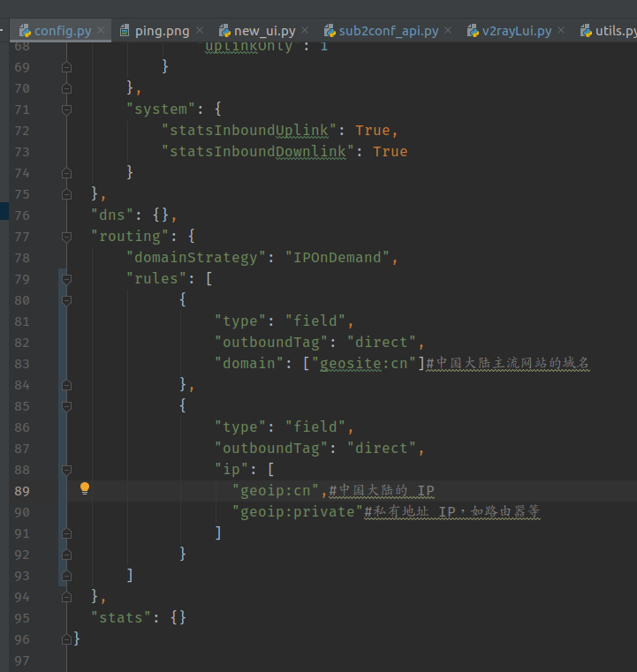637x672 pixels.
Task: Click fold end marker on line 84
Action: pyautogui.click(x=66, y=385)
